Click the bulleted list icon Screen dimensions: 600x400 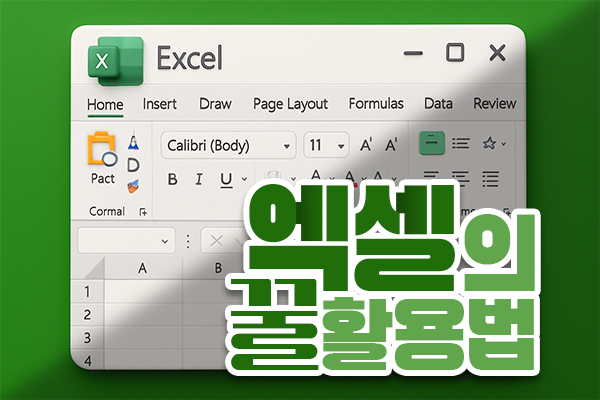pyautogui.click(x=461, y=144)
